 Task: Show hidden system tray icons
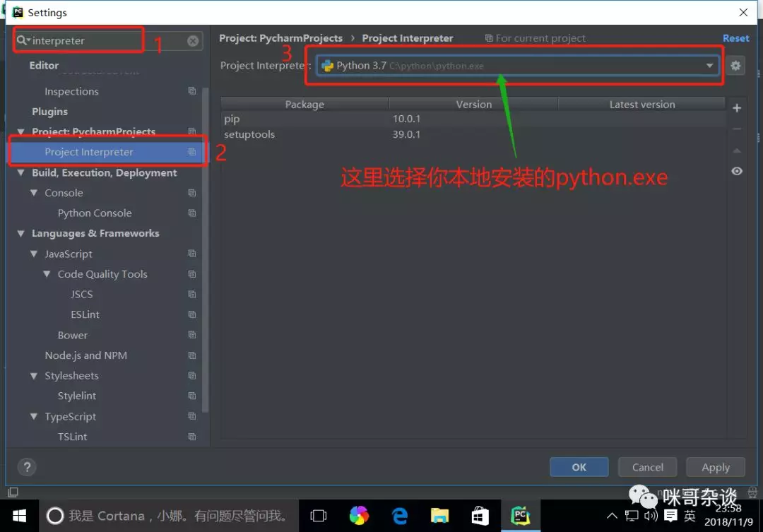612,516
